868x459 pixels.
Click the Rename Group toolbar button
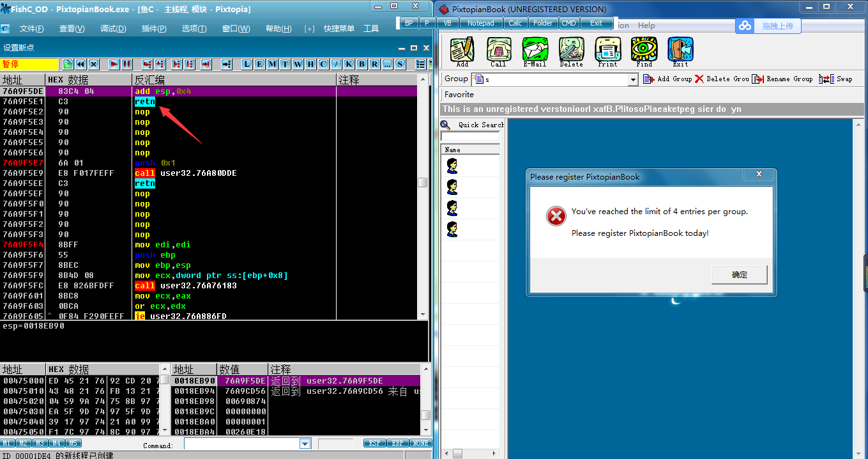tap(782, 79)
